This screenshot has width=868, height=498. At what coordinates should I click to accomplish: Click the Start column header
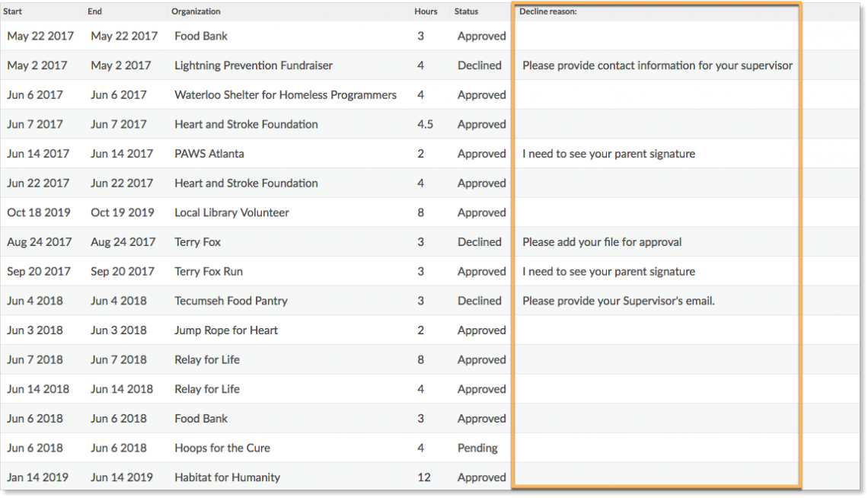(x=14, y=11)
